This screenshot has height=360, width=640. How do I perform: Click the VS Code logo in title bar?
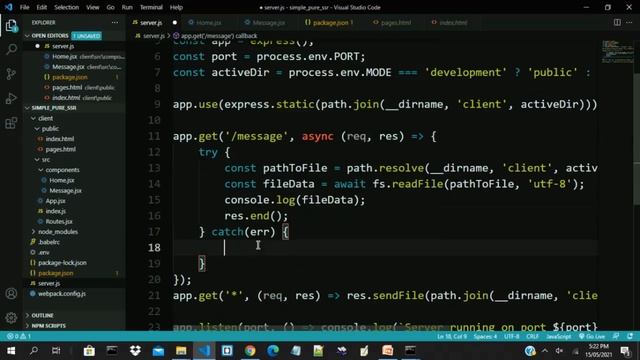pyautogui.click(x=9, y=7)
